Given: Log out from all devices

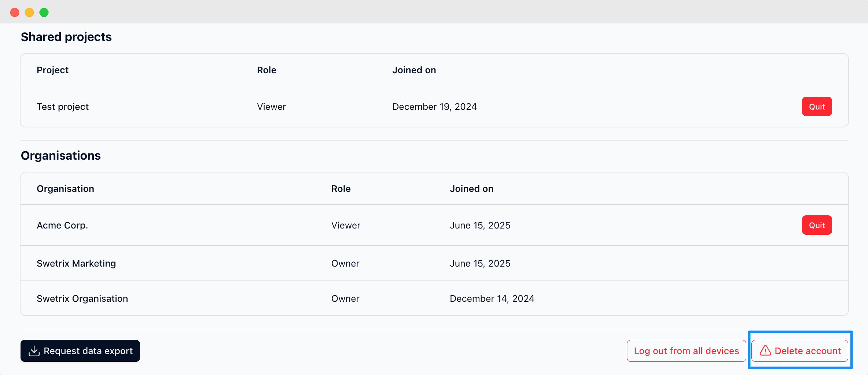Looking at the screenshot, I should click(686, 351).
